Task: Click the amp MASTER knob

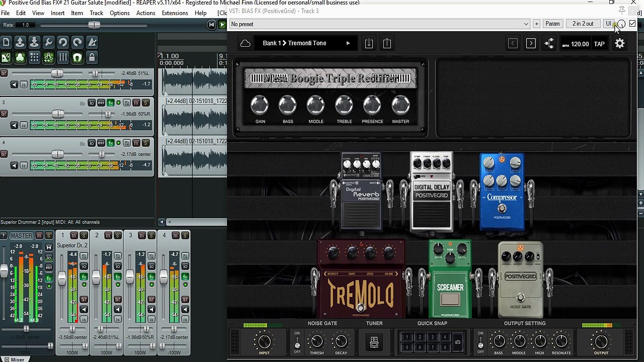Action: pyautogui.click(x=400, y=105)
